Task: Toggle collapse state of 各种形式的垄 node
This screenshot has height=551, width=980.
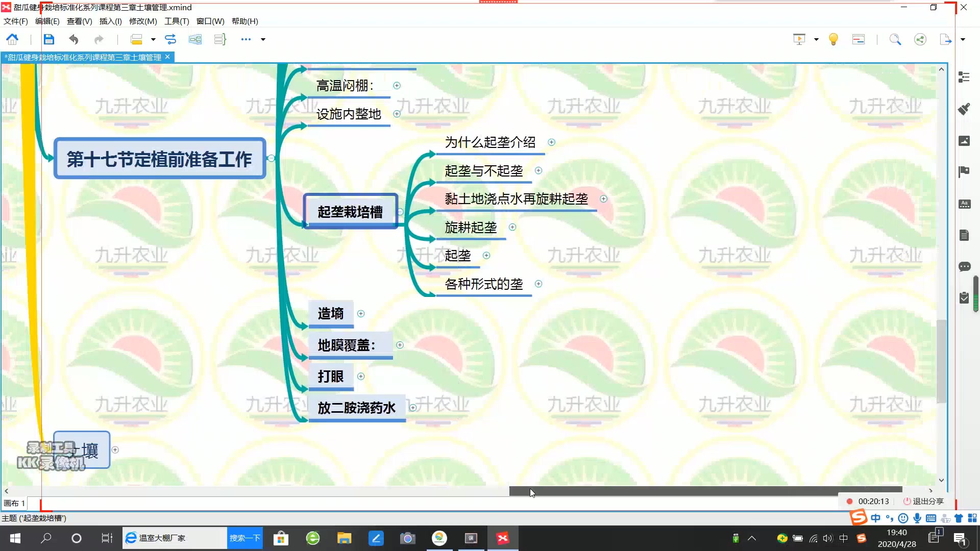Action: (x=538, y=283)
